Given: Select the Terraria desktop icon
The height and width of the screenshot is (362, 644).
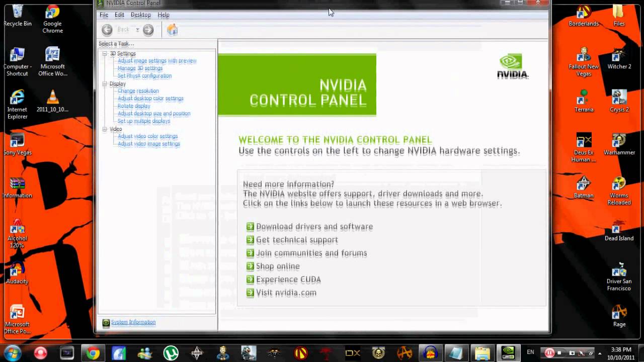Looking at the screenshot, I should click(x=584, y=101).
